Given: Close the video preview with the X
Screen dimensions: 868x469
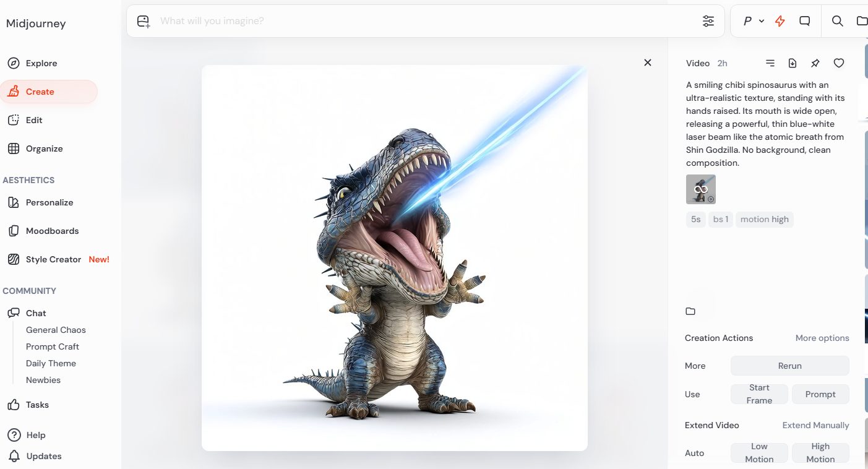Looking at the screenshot, I should pyautogui.click(x=648, y=62).
